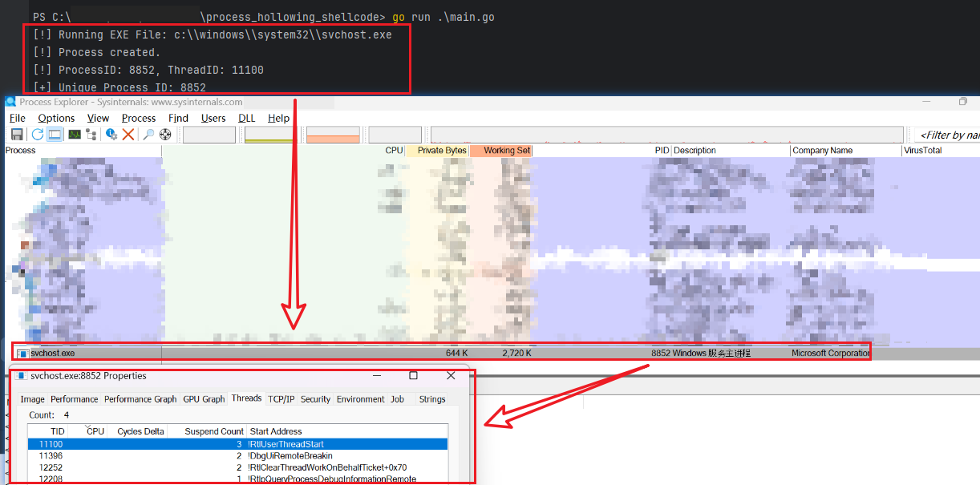980x485 pixels.
Task: Open the Process menu
Action: [x=139, y=118]
